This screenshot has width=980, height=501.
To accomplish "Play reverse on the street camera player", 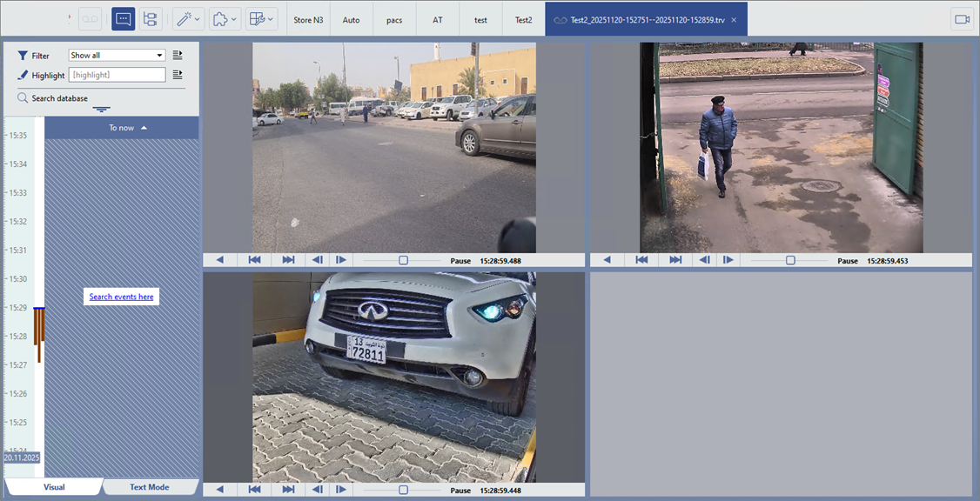I will point(220,260).
